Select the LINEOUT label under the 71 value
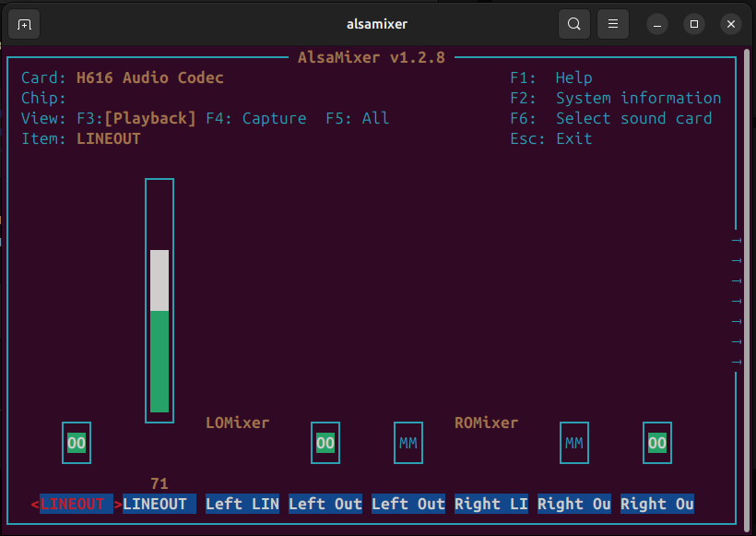The image size is (756, 536). click(x=159, y=504)
